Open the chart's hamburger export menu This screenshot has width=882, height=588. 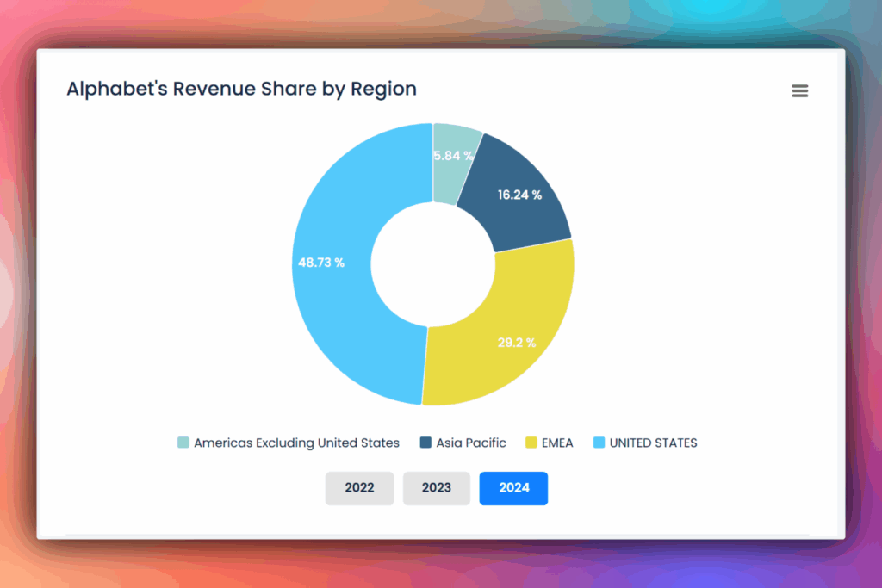point(799,90)
